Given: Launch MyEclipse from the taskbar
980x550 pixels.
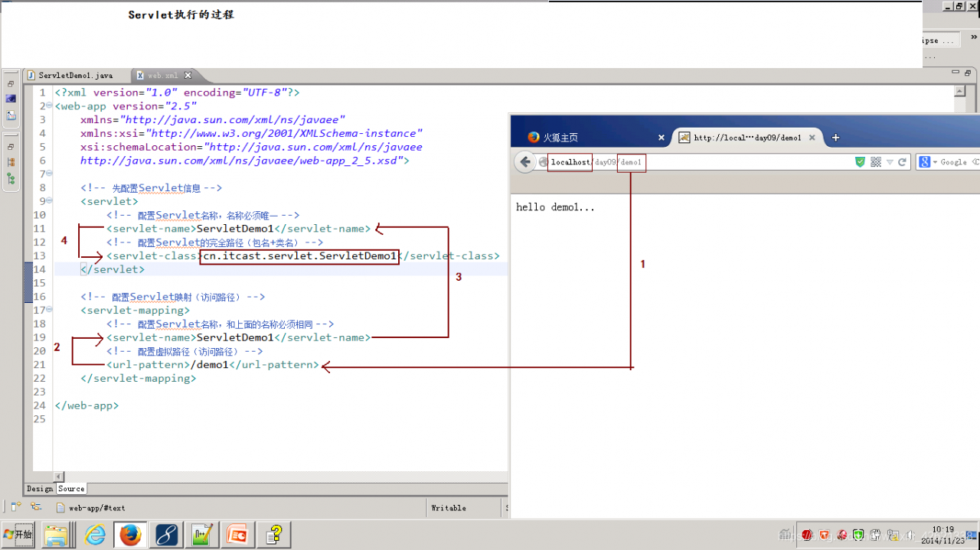Looking at the screenshot, I should point(167,535).
